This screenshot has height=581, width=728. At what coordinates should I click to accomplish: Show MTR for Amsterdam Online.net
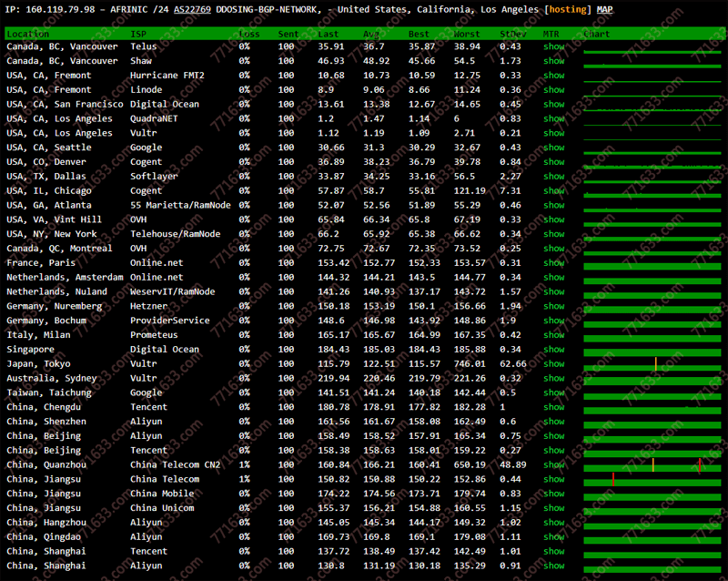pyautogui.click(x=554, y=277)
